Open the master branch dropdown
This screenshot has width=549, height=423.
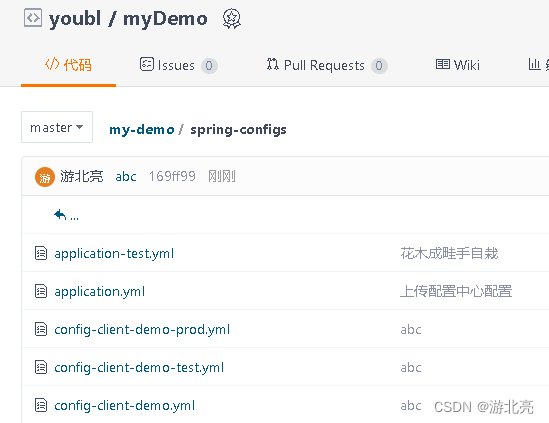point(57,127)
